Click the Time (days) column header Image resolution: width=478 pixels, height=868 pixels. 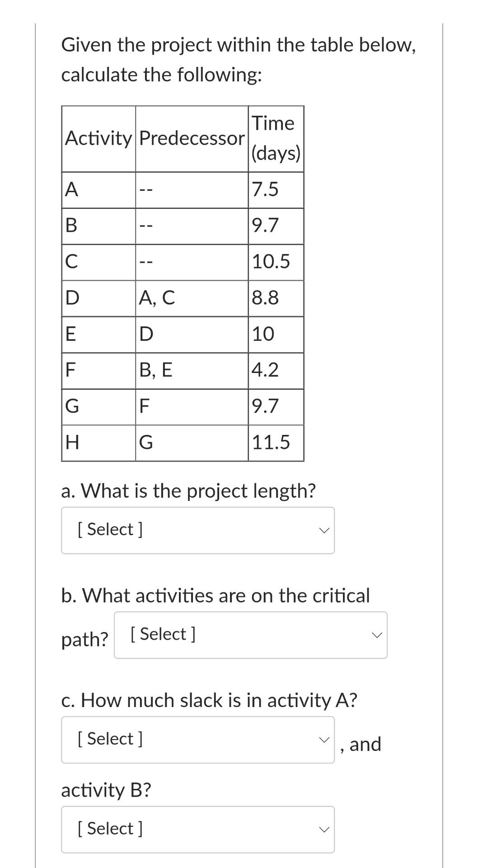pyautogui.click(x=275, y=138)
